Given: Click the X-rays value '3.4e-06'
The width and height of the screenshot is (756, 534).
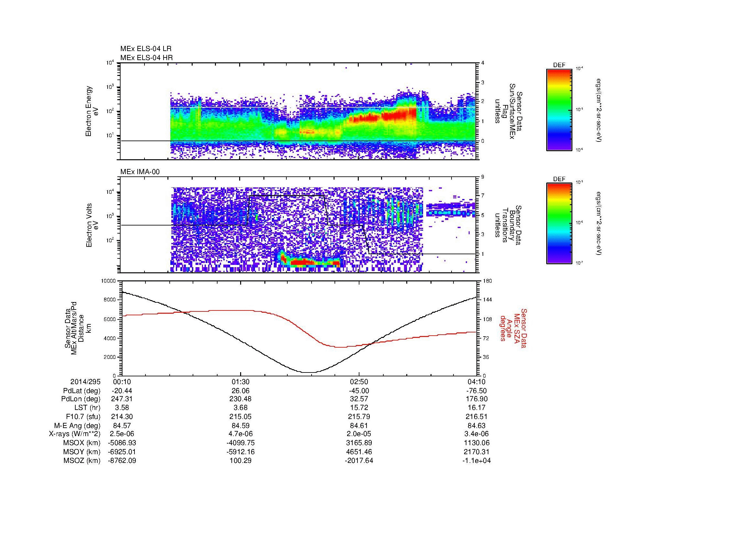Looking at the screenshot, I should 476,434.
